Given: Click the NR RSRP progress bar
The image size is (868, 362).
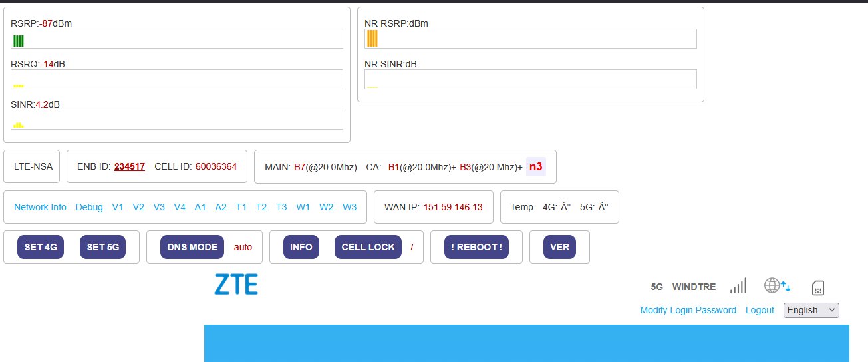Looking at the screenshot, I should [531, 39].
